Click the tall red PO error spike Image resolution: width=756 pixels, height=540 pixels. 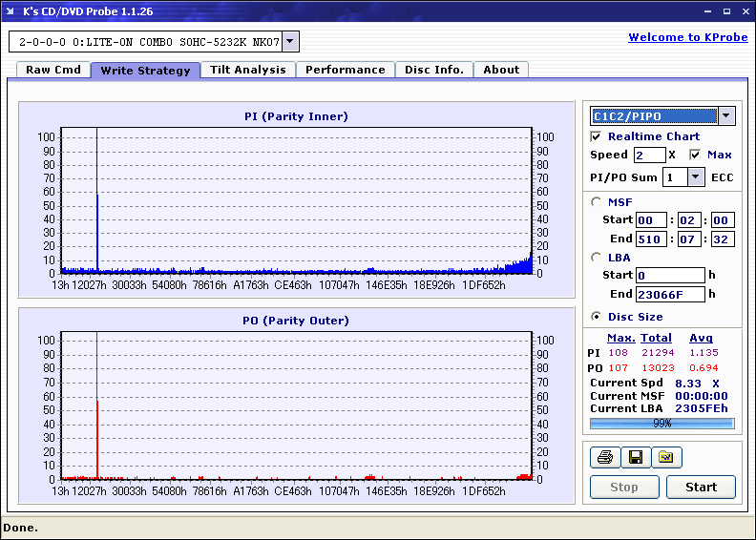(97, 405)
